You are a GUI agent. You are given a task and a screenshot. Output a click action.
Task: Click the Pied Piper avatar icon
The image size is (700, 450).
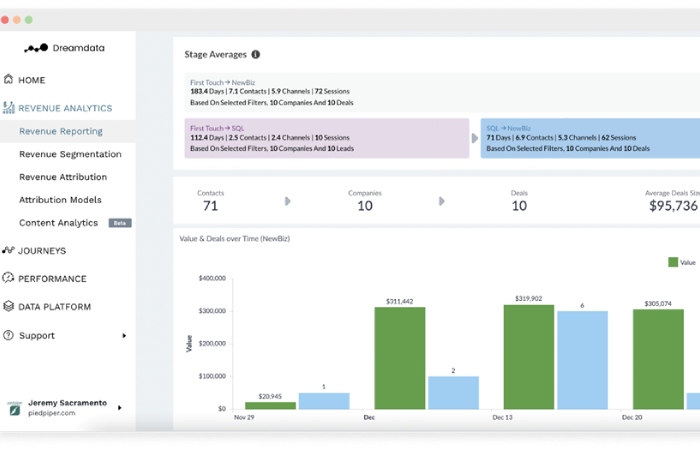(x=14, y=408)
